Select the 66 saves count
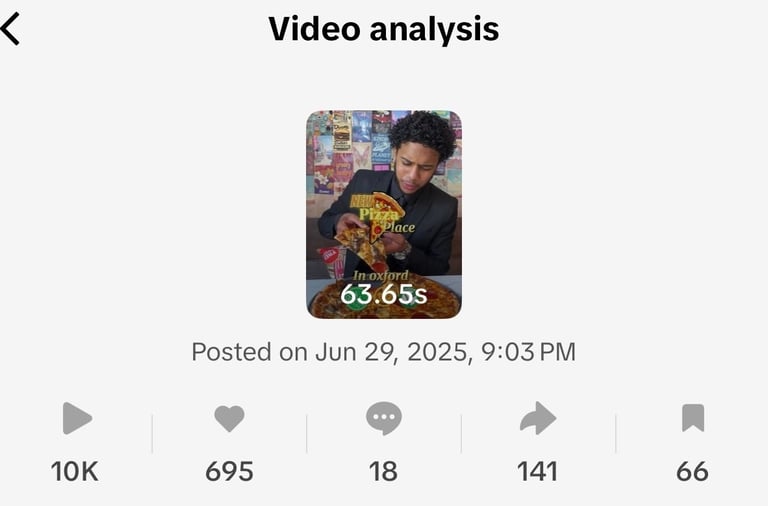Screen dimensions: 768x506 coord(692,471)
